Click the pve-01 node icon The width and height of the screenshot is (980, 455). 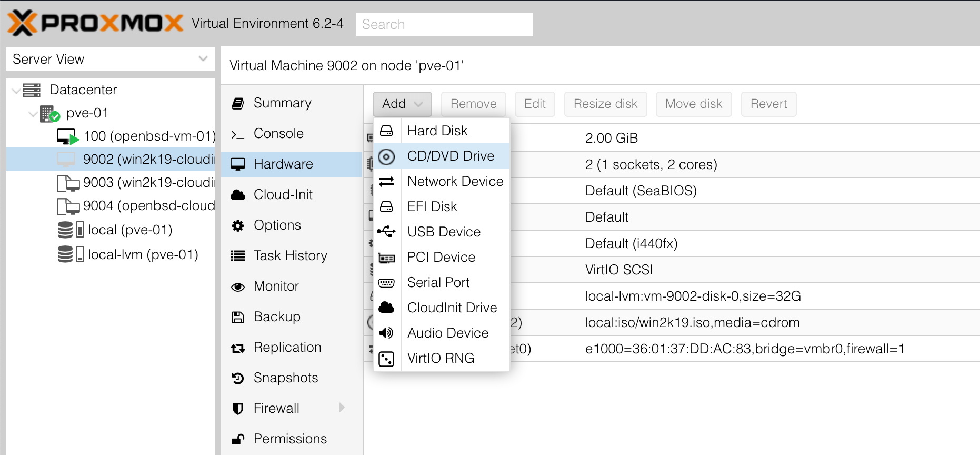50,113
